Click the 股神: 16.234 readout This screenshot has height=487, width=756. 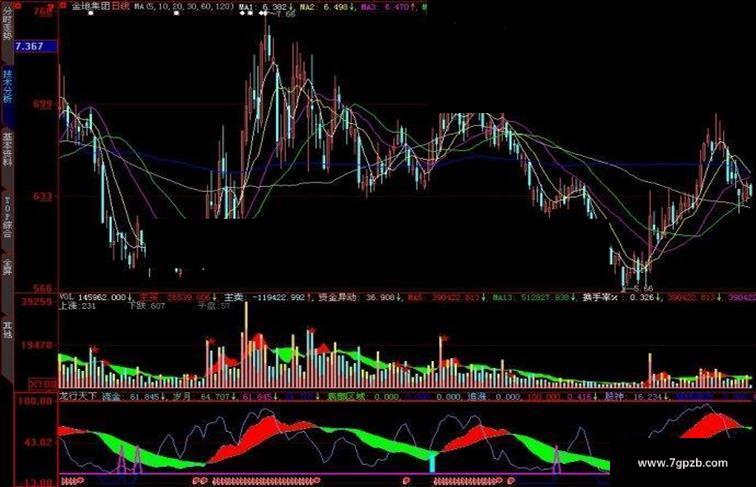pos(635,396)
